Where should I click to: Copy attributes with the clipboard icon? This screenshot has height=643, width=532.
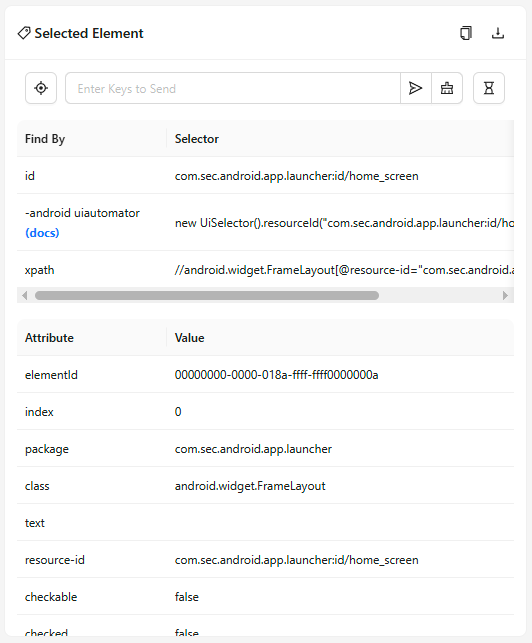(x=466, y=33)
